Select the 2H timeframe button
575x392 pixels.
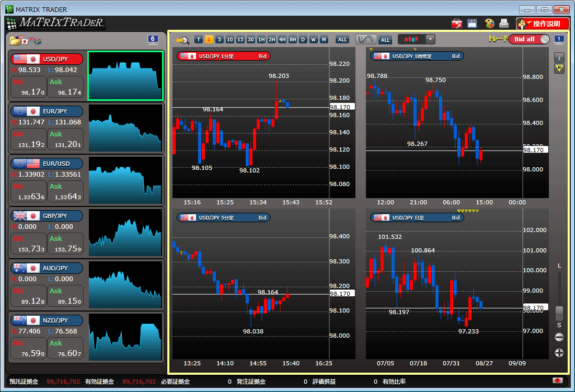pyautogui.click(x=272, y=39)
